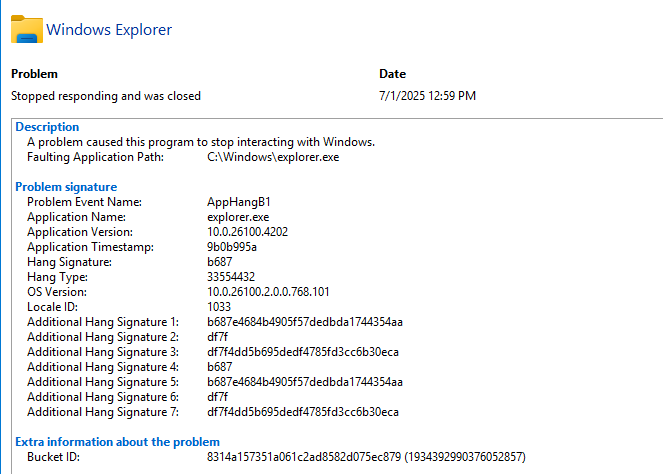Click the Problem Event Name label
The image size is (663, 474).
(x=84, y=202)
